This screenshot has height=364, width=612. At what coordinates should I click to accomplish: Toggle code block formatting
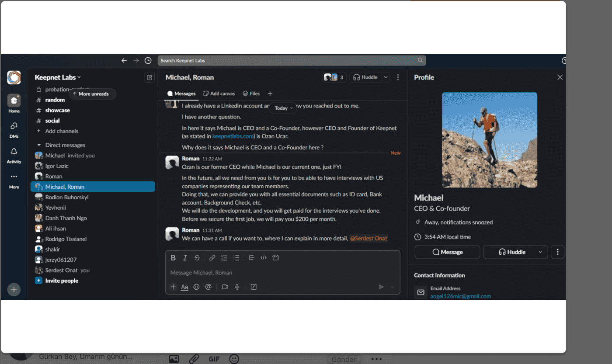click(275, 258)
